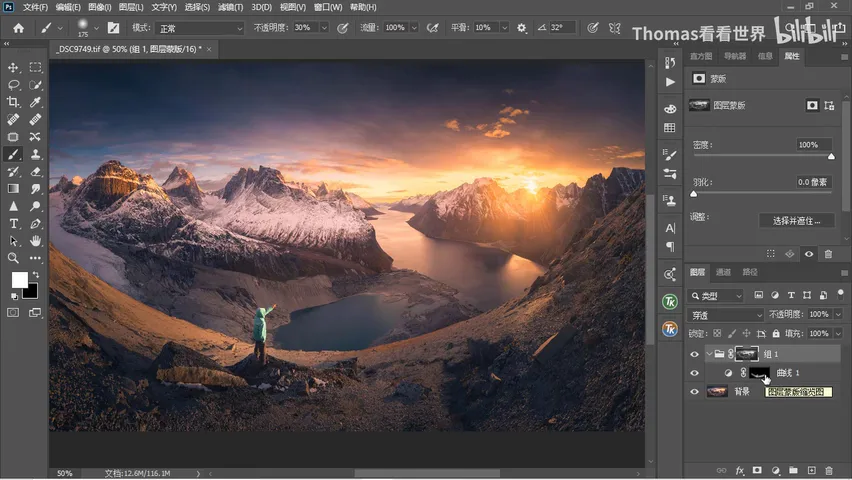Collapse the 组 1 group chevron
Image resolution: width=852 pixels, height=480 pixels.
[x=709, y=354]
